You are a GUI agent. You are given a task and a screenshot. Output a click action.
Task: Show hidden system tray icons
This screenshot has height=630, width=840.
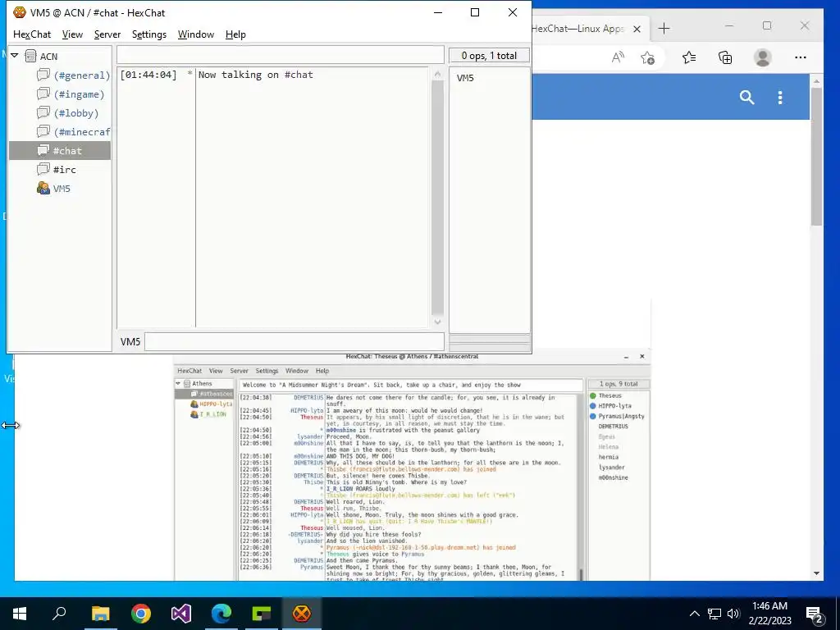coord(694,614)
